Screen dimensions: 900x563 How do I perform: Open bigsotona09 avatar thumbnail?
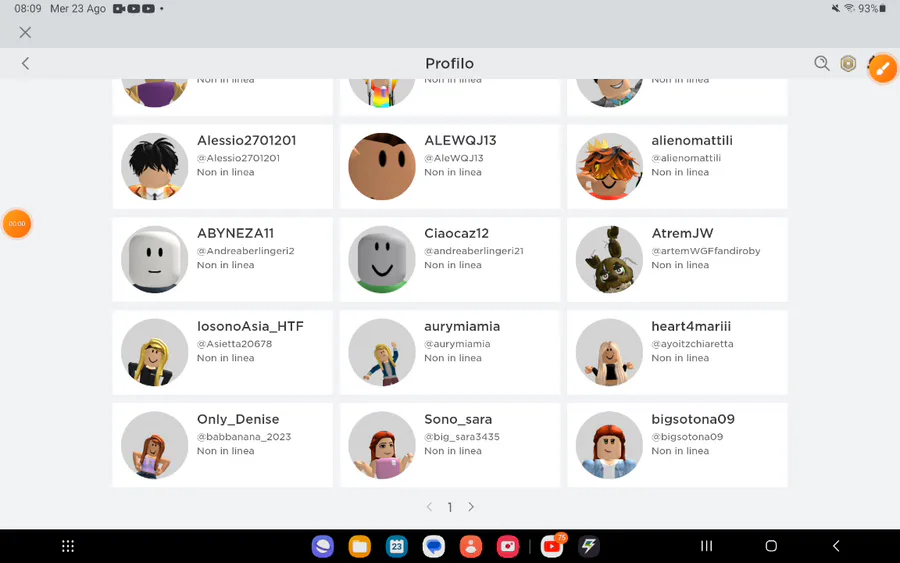609,445
